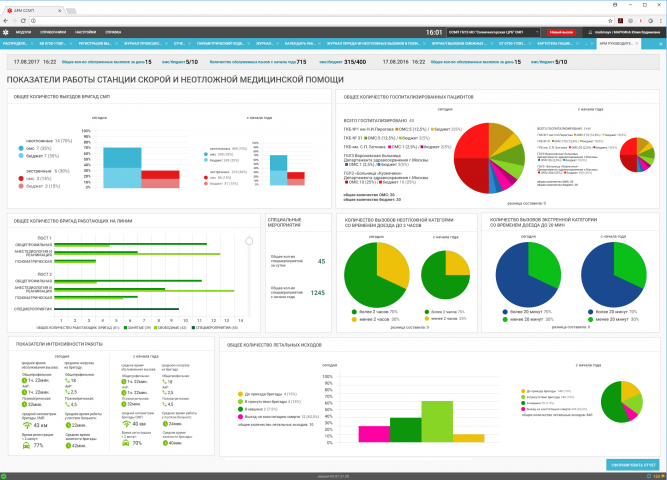The height and width of the screenshot is (480, 667).
Task: Click the user profile icon in header
Action: click(590, 32)
